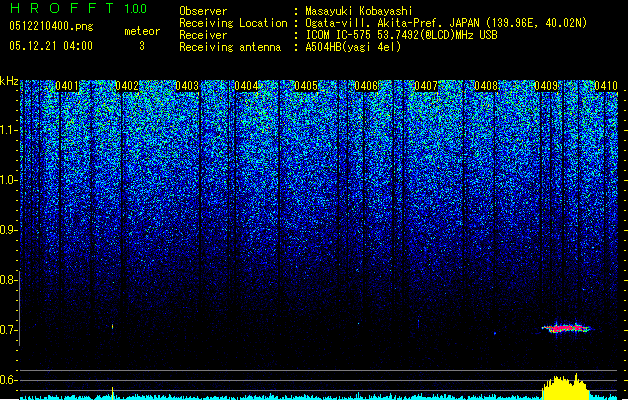
Task: Click the 1.0 kHz frequency label
Action: (9, 180)
